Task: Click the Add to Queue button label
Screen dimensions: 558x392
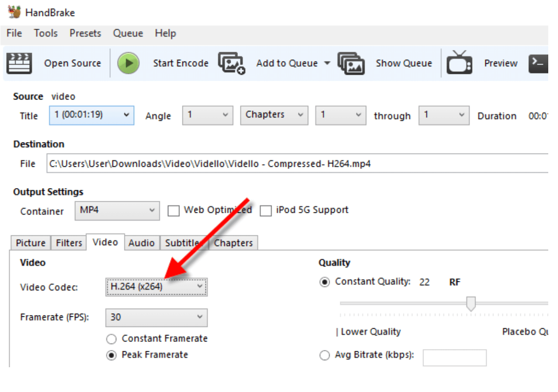Action: coord(287,63)
